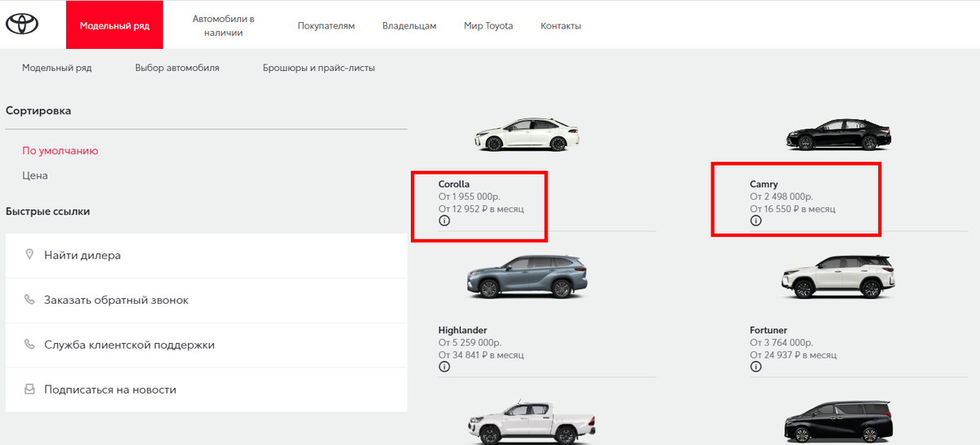Select Выбор автомобиля in the submenu

[177, 68]
